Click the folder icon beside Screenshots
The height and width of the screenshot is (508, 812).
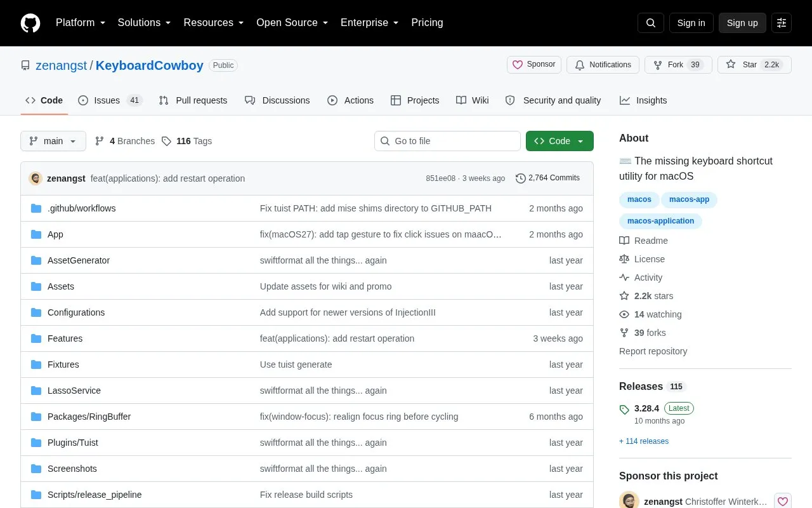36,469
